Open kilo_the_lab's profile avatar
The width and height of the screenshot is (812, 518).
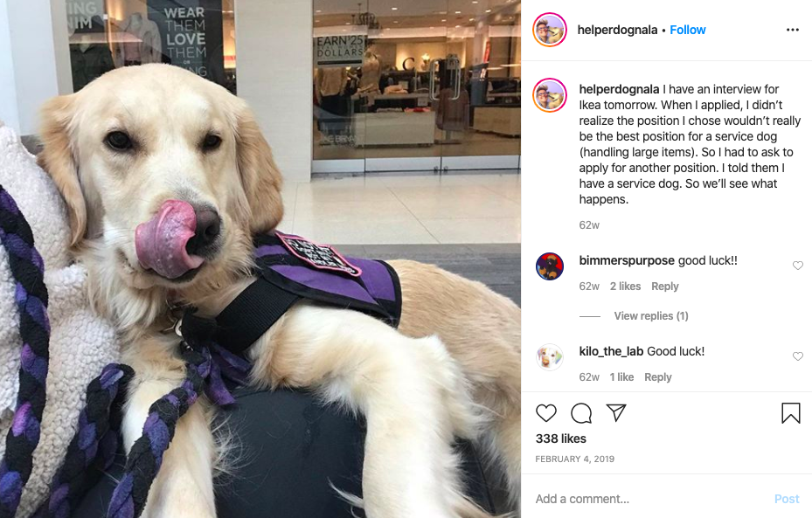point(550,357)
